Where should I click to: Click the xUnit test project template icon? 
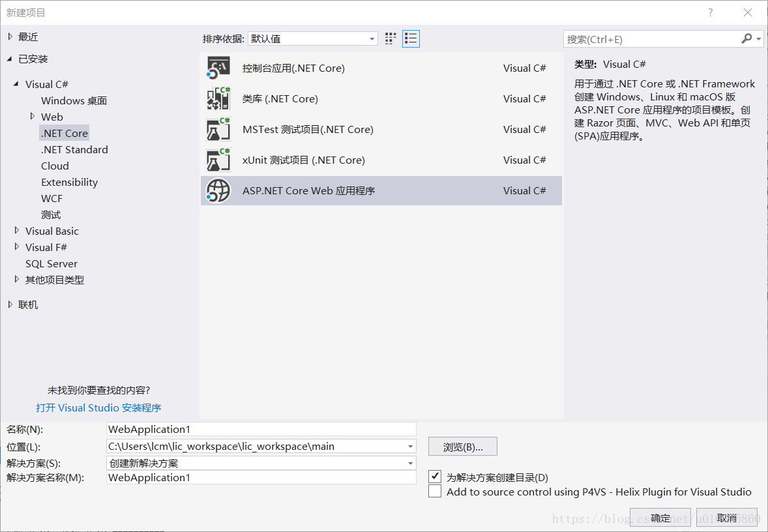pyautogui.click(x=218, y=160)
